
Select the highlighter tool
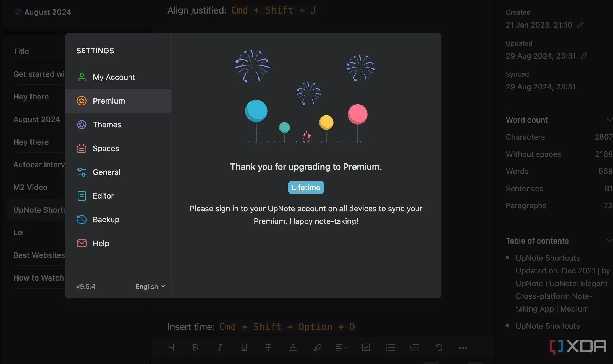point(317,347)
